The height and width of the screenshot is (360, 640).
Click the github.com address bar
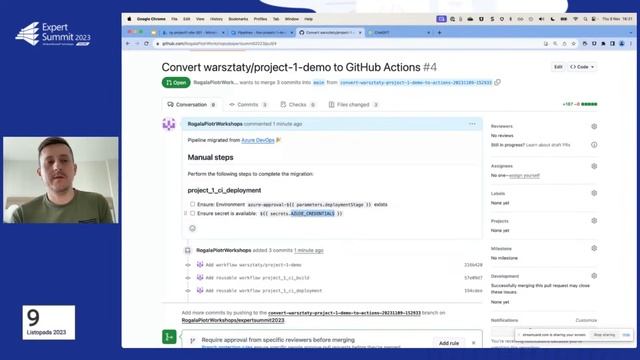coord(347,43)
